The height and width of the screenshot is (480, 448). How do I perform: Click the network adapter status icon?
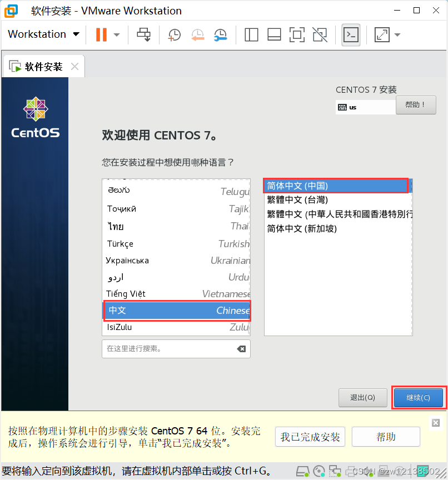335,471
